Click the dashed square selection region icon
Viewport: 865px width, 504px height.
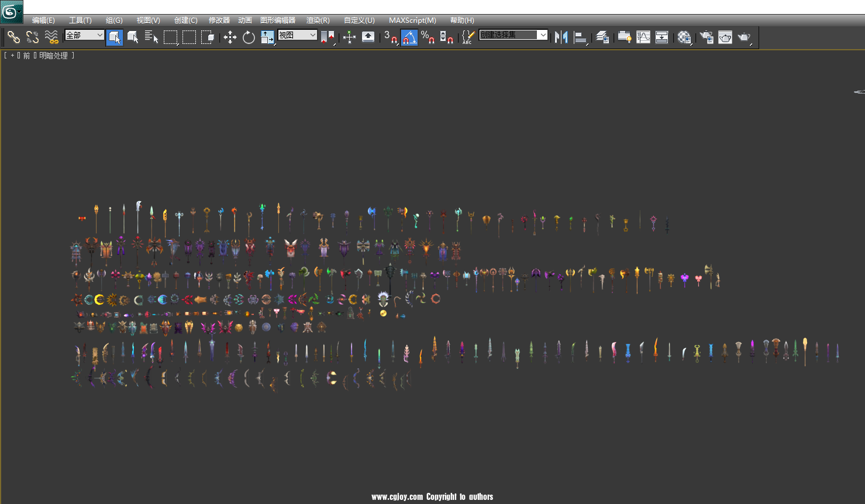tap(189, 37)
